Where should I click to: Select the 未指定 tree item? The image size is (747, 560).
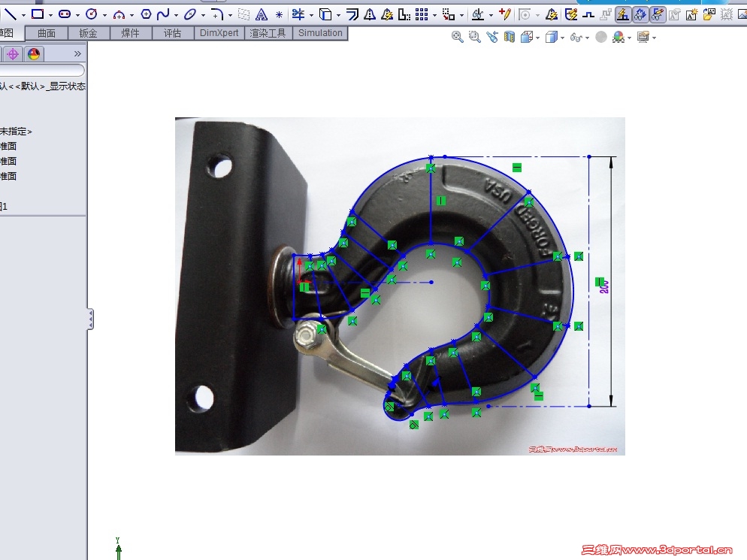(16, 132)
